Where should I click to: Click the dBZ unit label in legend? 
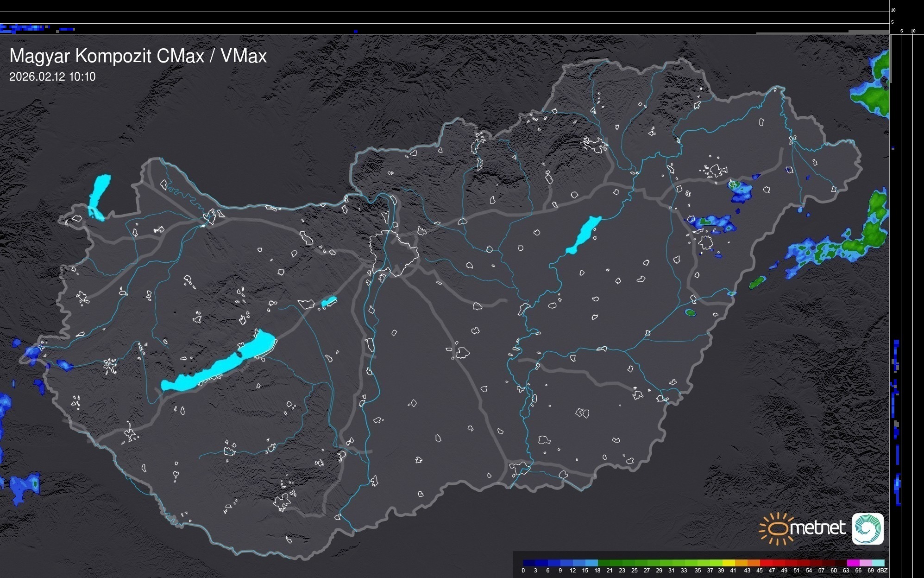(x=882, y=571)
